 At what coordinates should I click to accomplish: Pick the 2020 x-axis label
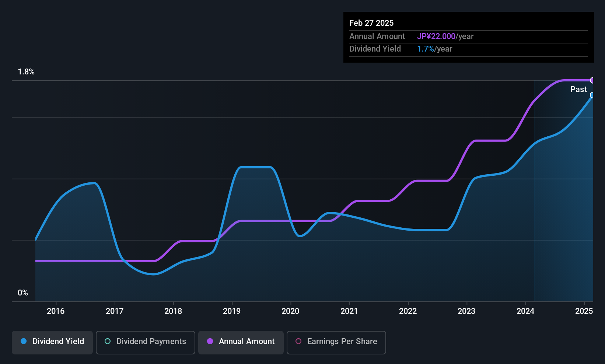pos(290,311)
